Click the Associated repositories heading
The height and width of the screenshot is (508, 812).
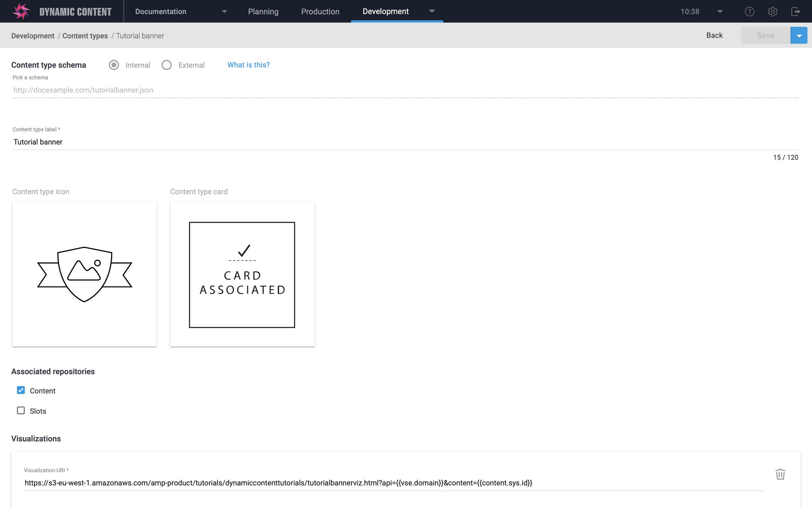53,371
